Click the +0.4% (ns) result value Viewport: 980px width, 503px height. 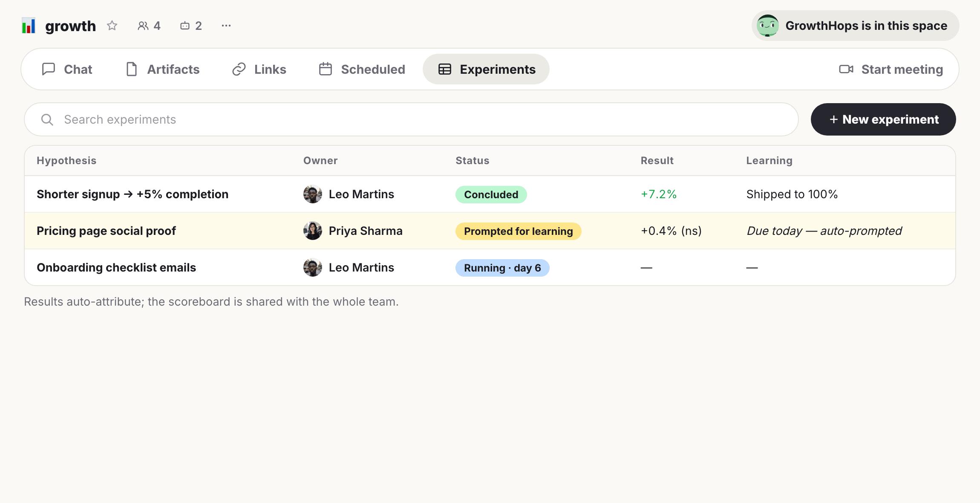click(x=671, y=231)
